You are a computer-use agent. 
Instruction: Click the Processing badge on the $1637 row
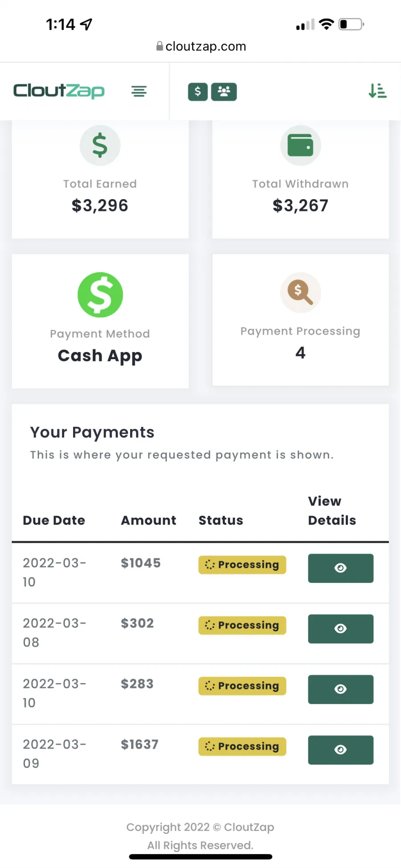(x=242, y=746)
